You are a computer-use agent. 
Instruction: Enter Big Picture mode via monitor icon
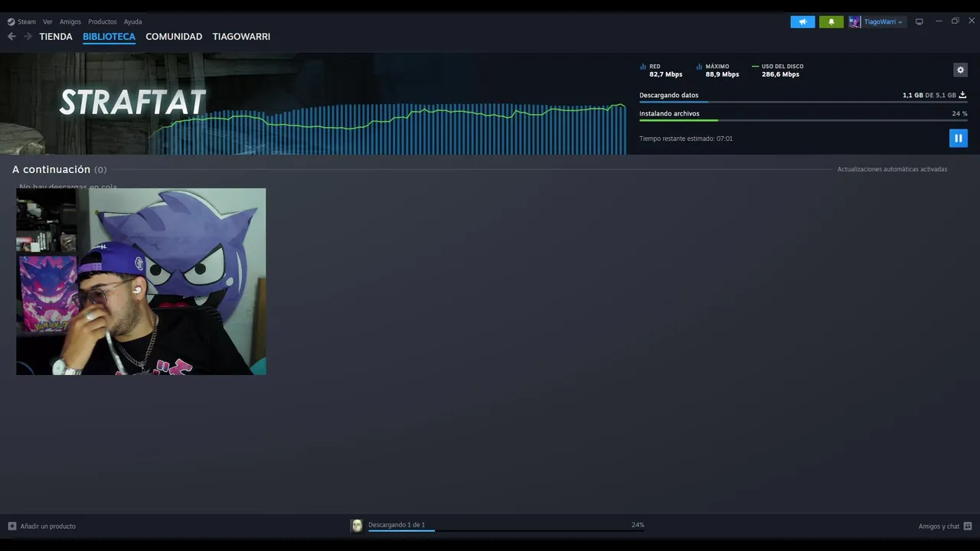(x=920, y=21)
